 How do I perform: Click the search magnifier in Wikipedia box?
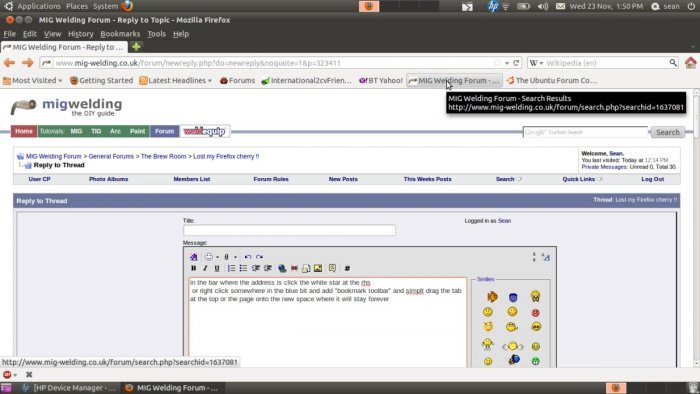tap(673, 63)
